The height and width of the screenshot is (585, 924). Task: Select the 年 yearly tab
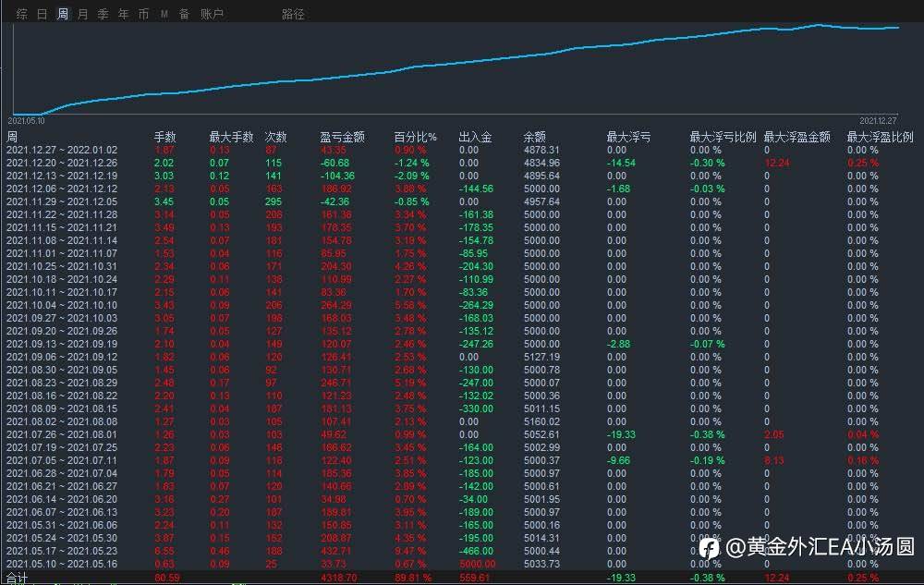[123, 14]
